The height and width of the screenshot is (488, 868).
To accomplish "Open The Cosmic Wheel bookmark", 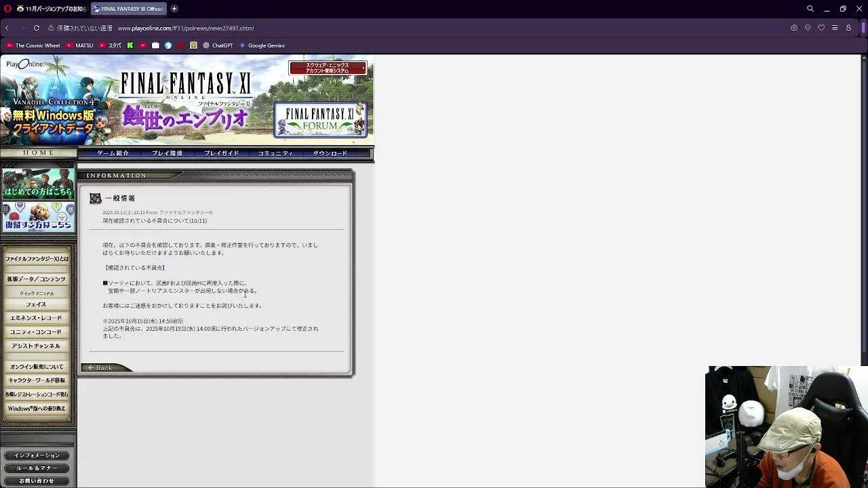I will pos(33,45).
